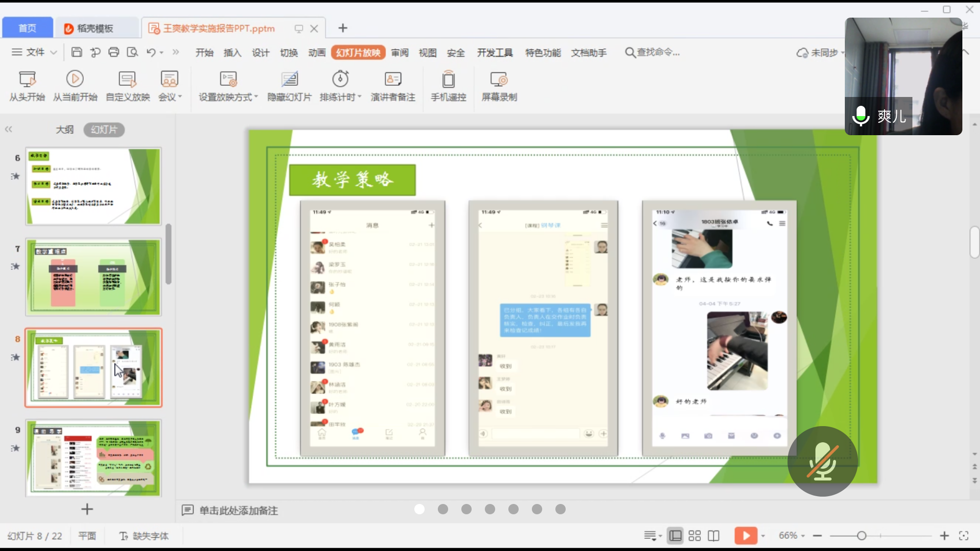The image size is (980, 551).
Task: Click the zoom slider handle
Action: 861,536
